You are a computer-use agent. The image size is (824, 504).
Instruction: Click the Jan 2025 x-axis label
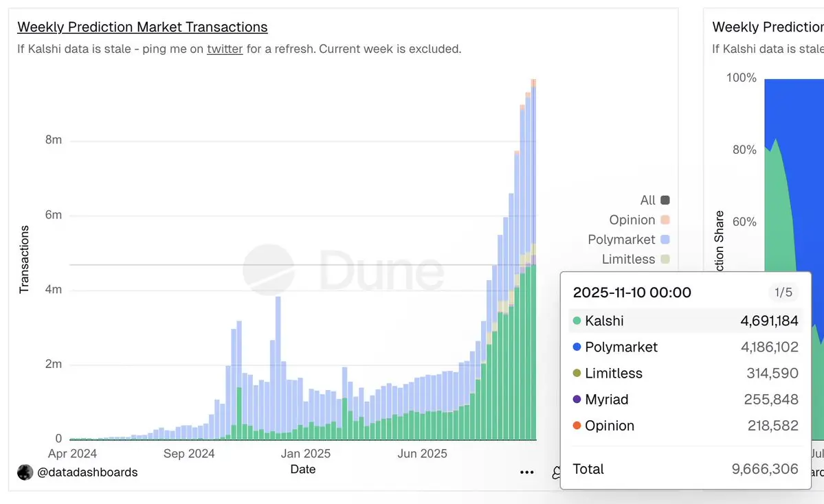pyautogui.click(x=306, y=454)
